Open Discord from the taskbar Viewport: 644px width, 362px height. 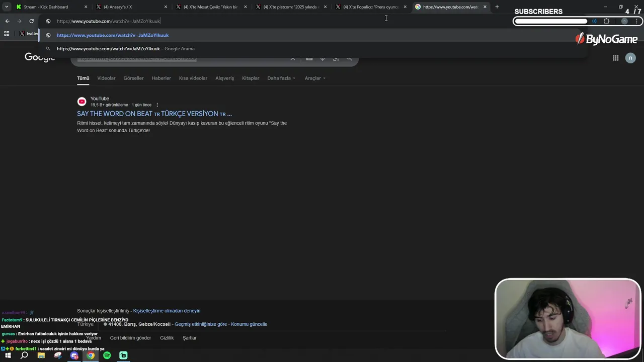coord(74,355)
